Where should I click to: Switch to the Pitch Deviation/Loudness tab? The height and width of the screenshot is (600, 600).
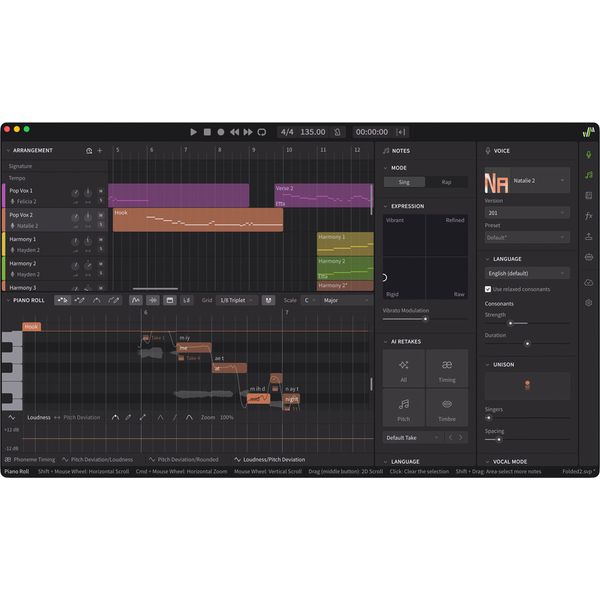[98, 460]
